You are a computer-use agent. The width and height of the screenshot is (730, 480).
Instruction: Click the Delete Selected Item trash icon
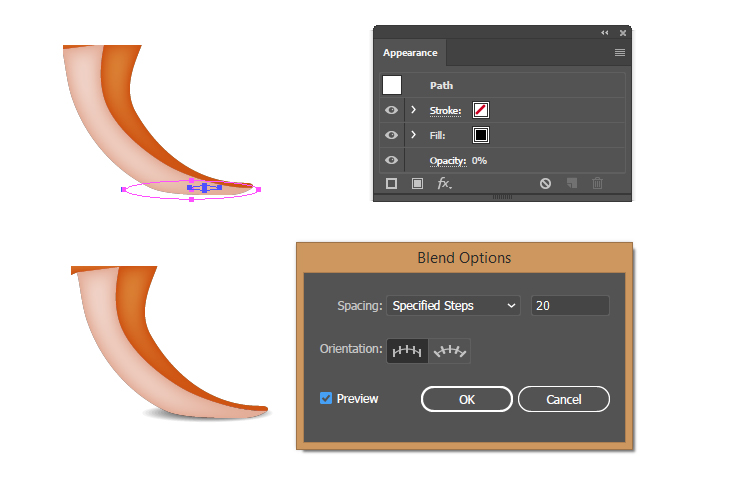pos(598,183)
